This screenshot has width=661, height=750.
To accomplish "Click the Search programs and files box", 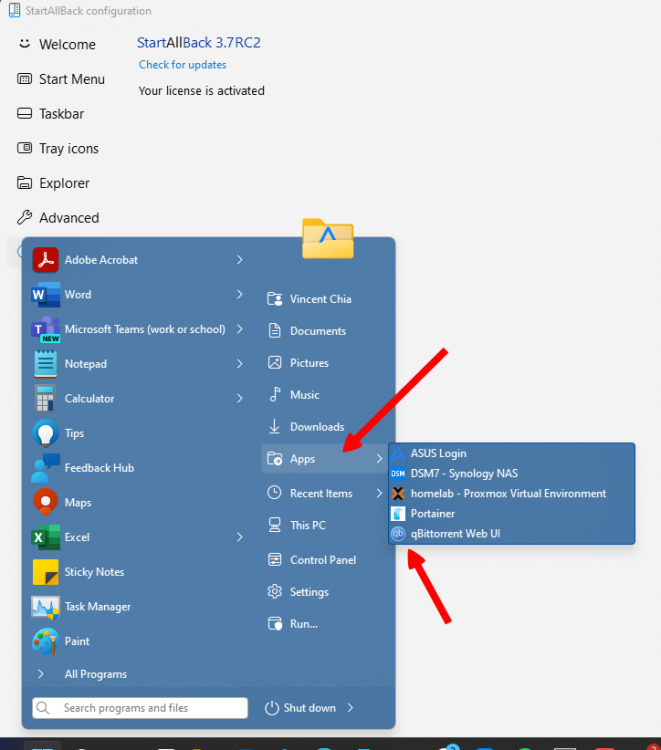I will [x=140, y=708].
